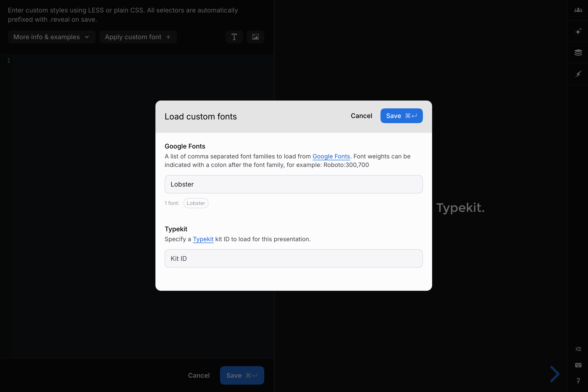
Task: Click the Lobster font chip
Action: coord(196,203)
